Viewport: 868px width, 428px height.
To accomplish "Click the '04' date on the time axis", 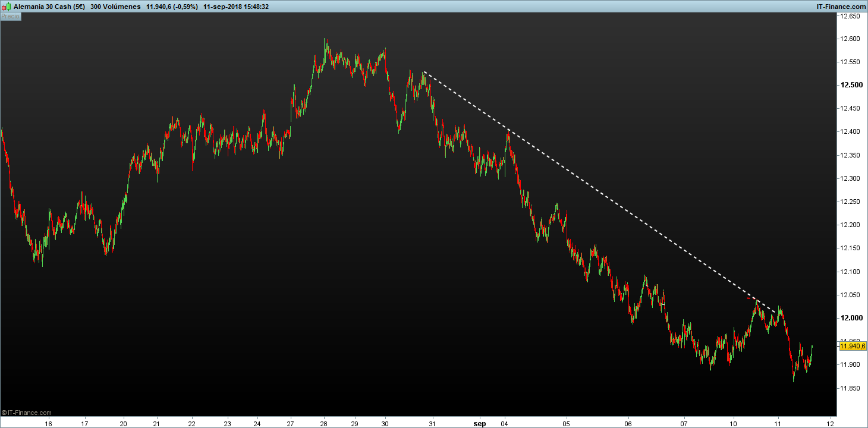I will pos(504,424).
